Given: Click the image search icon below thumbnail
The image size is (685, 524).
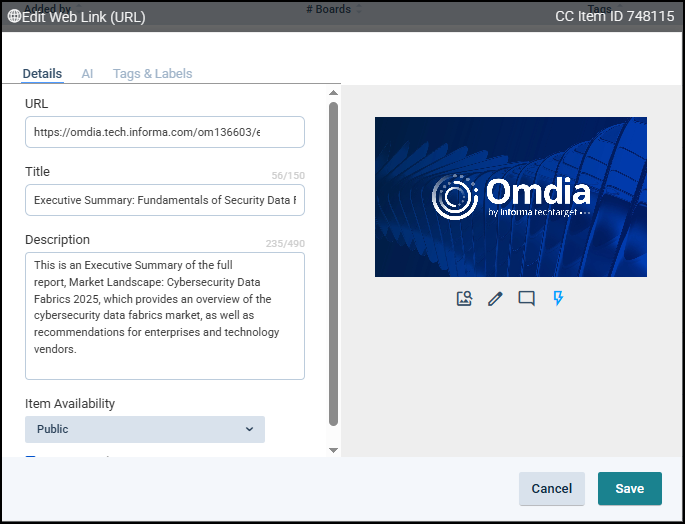Looking at the screenshot, I should click(464, 298).
